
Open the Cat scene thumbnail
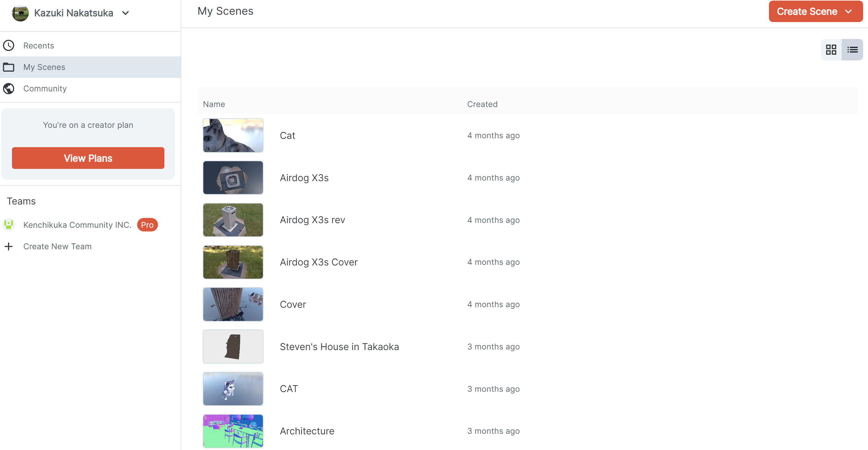click(x=233, y=135)
